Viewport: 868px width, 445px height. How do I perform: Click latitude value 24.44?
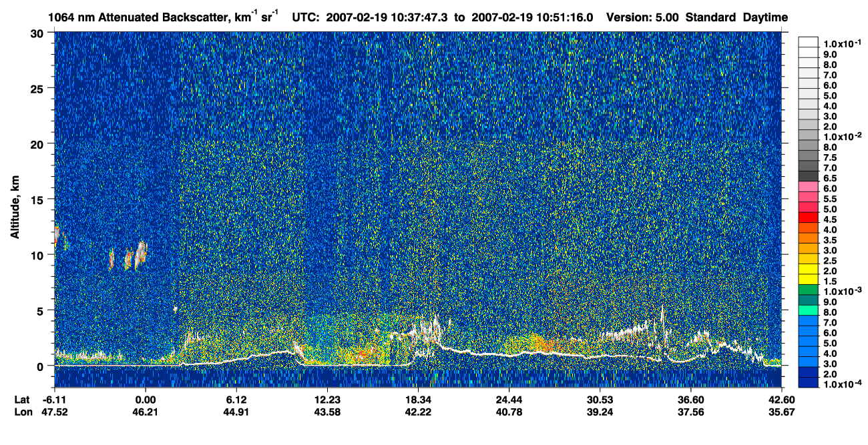tap(509, 399)
